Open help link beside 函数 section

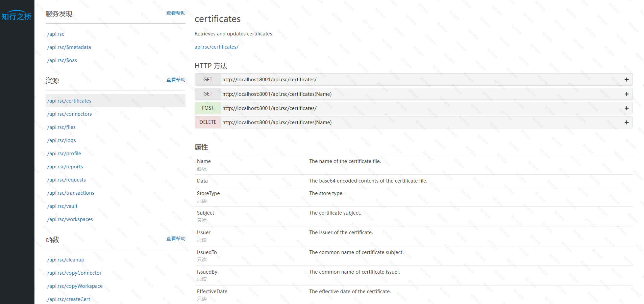coord(176,239)
